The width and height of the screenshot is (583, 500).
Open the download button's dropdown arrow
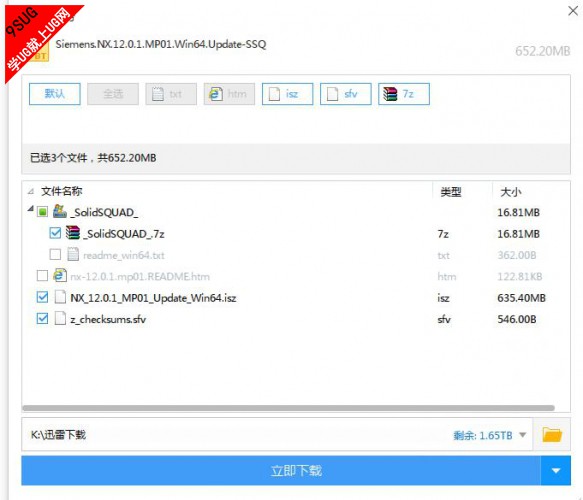click(x=556, y=471)
